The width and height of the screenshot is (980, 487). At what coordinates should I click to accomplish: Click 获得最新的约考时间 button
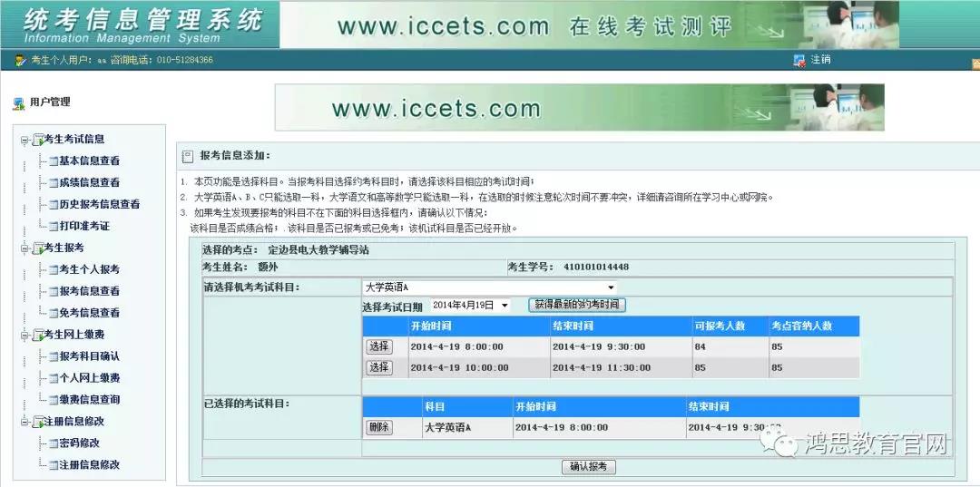577,305
